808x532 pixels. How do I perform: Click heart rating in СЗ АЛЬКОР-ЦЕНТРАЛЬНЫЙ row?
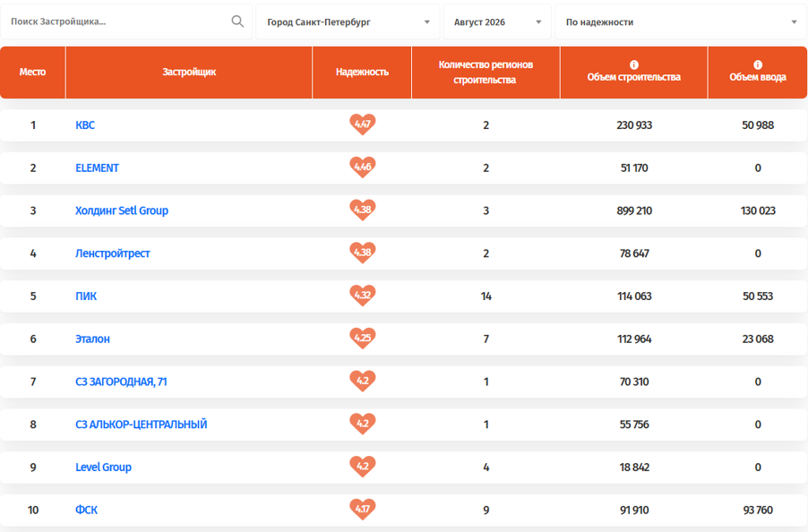(362, 424)
